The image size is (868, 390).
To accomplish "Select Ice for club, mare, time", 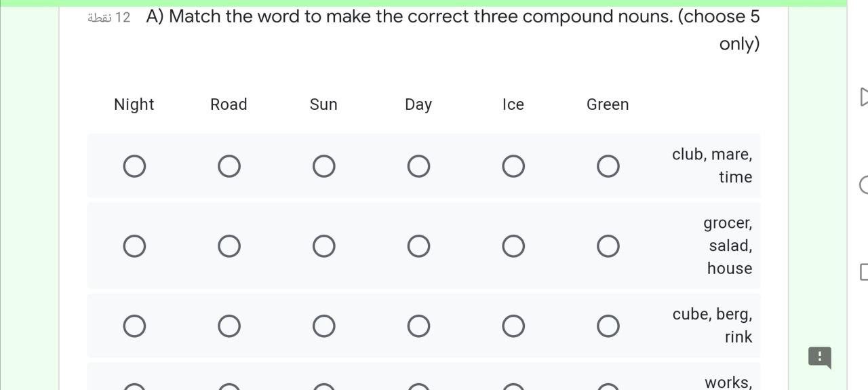I will [513, 166].
